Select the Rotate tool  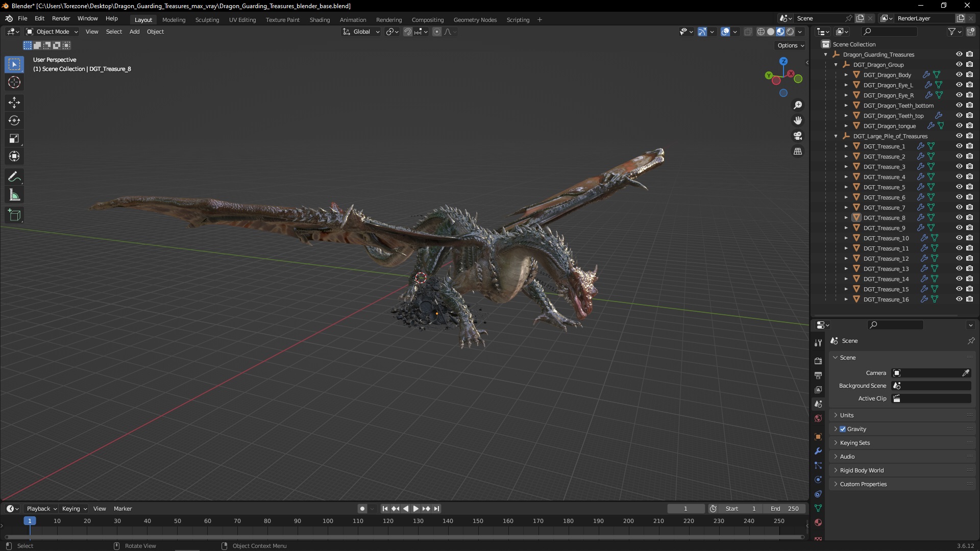pos(14,121)
